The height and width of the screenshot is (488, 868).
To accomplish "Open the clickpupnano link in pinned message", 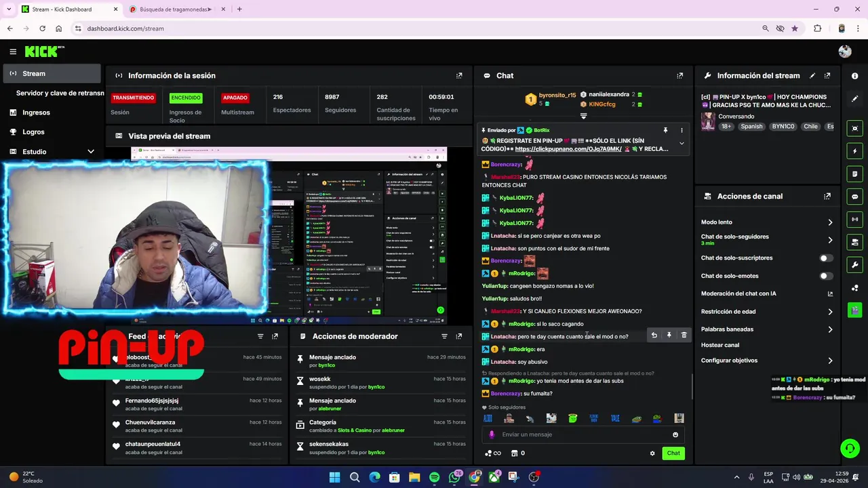I will (568, 148).
